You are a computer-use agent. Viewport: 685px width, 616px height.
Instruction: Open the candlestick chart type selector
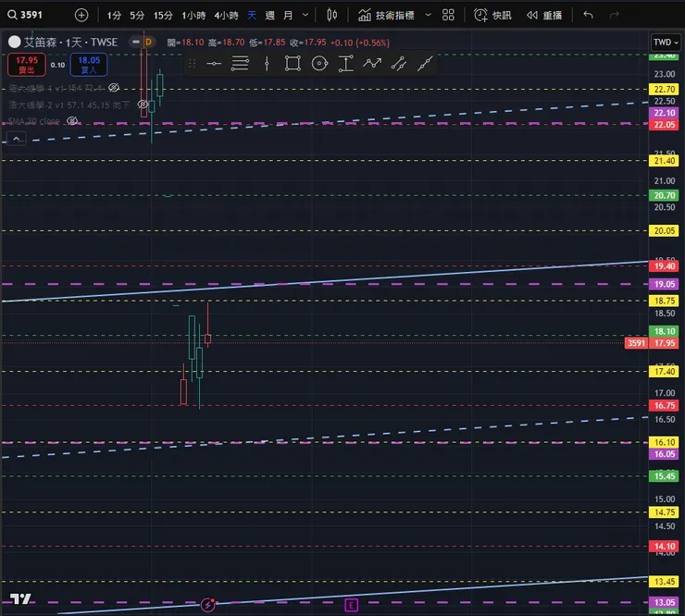[x=332, y=16]
